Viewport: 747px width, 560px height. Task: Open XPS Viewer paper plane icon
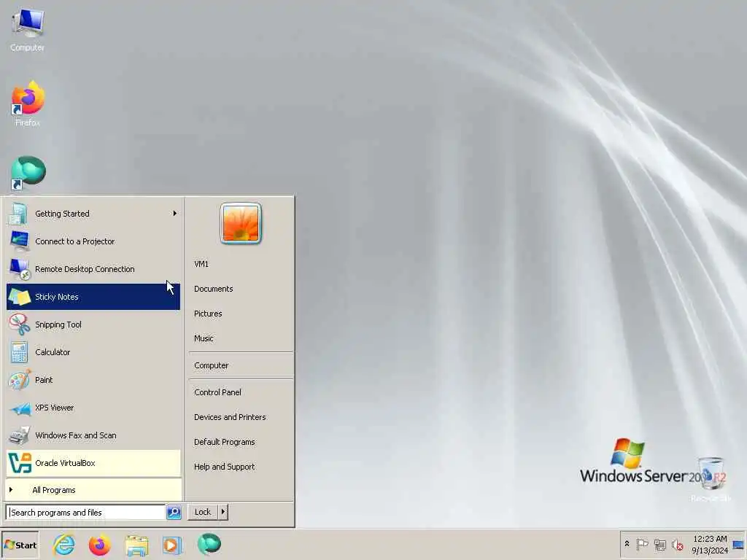[20, 408]
